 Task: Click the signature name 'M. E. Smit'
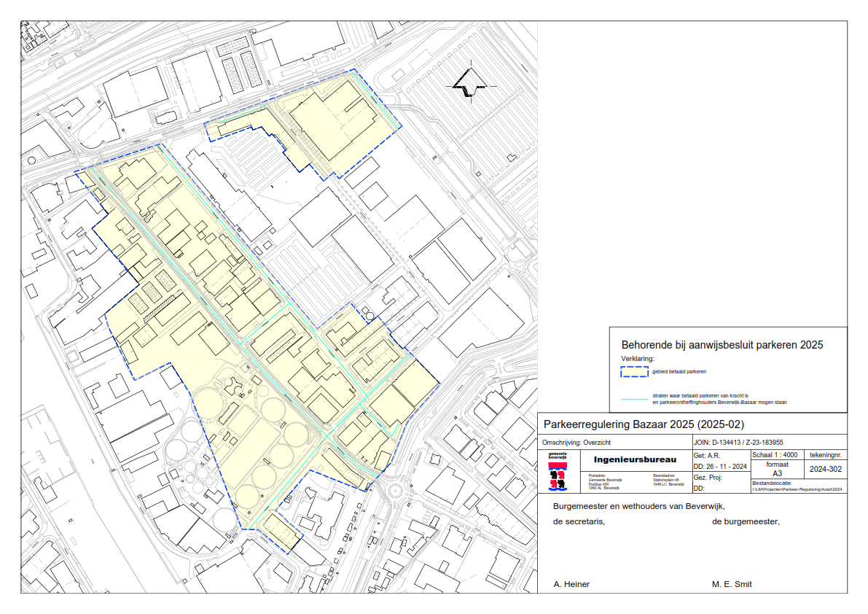pos(732,584)
